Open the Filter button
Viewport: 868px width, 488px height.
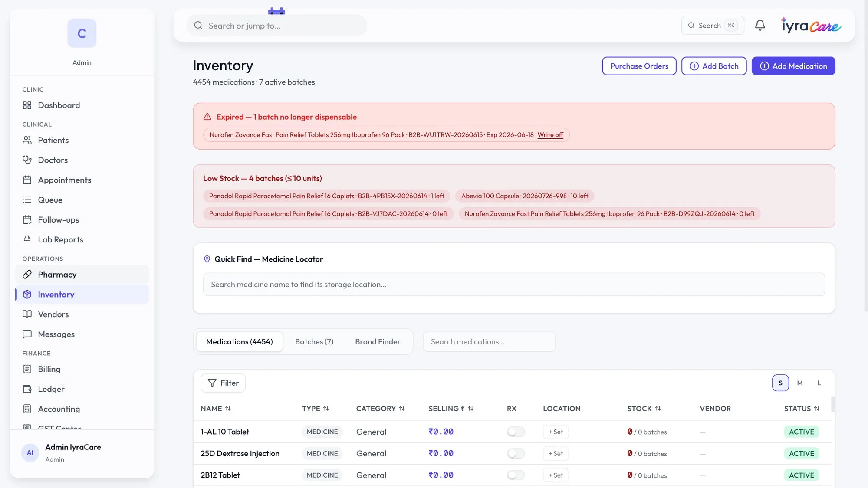pos(223,383)
